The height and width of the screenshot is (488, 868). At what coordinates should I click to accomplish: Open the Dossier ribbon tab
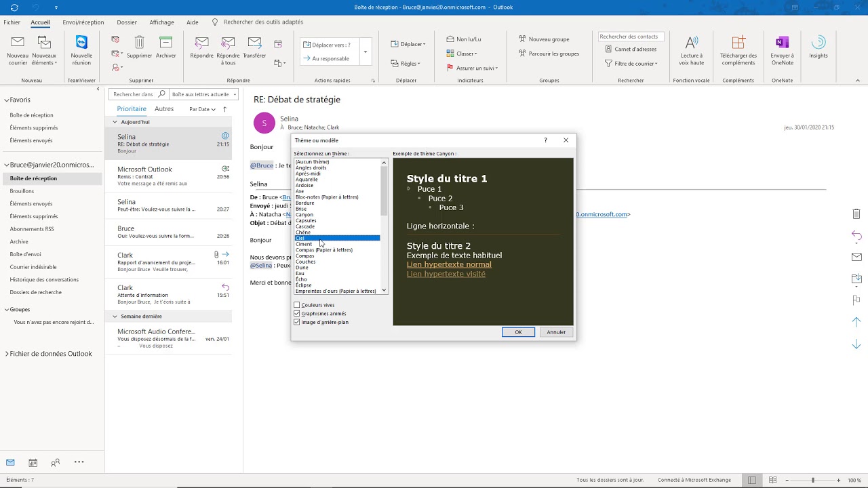click(127, 22)
